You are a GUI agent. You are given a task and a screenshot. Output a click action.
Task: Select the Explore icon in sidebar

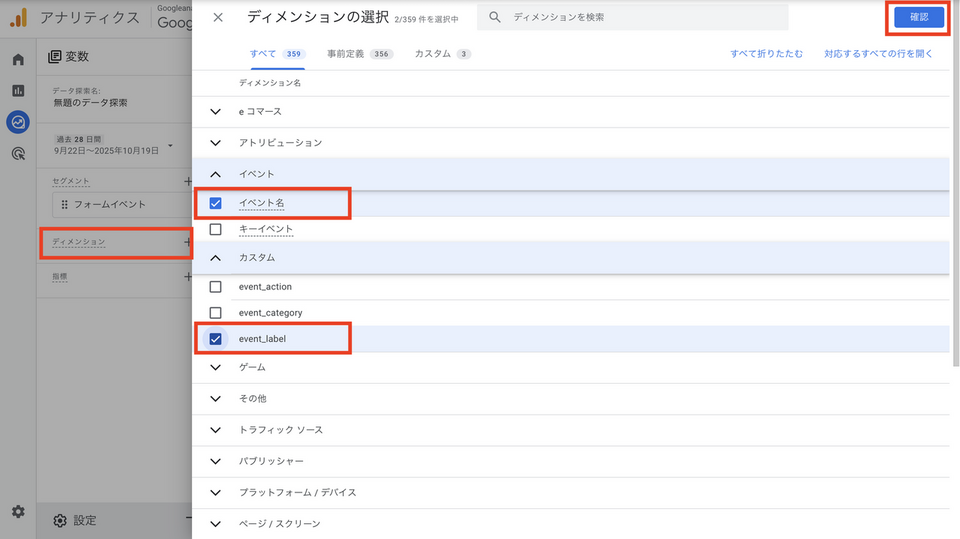(x=18, y=122)
